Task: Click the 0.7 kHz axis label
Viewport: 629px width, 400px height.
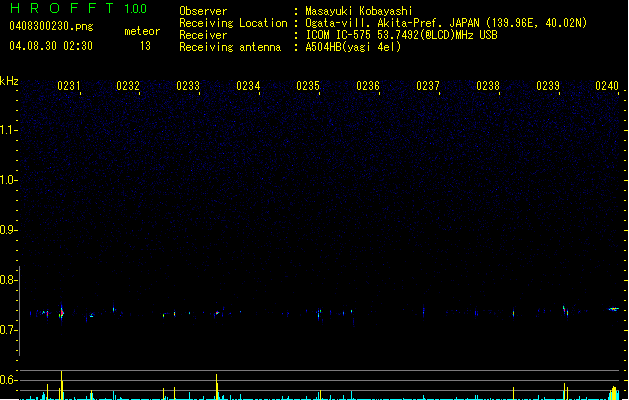Action: click(x=8, y=330)
